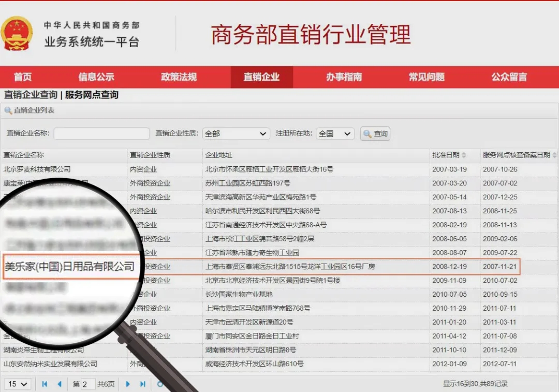Open the rows-per-page dropdown showing 15
559x392 pixels.
pos(18,384)
